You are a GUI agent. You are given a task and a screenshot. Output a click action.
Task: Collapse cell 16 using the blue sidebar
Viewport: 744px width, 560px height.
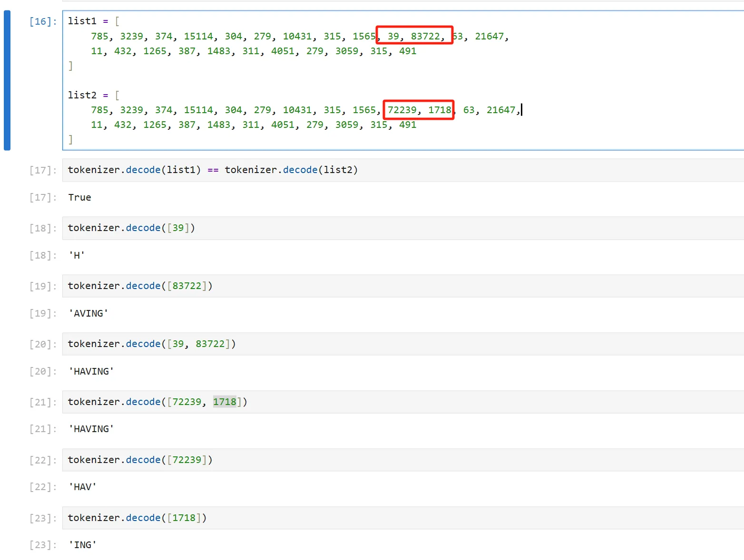(x=7, y=80)
